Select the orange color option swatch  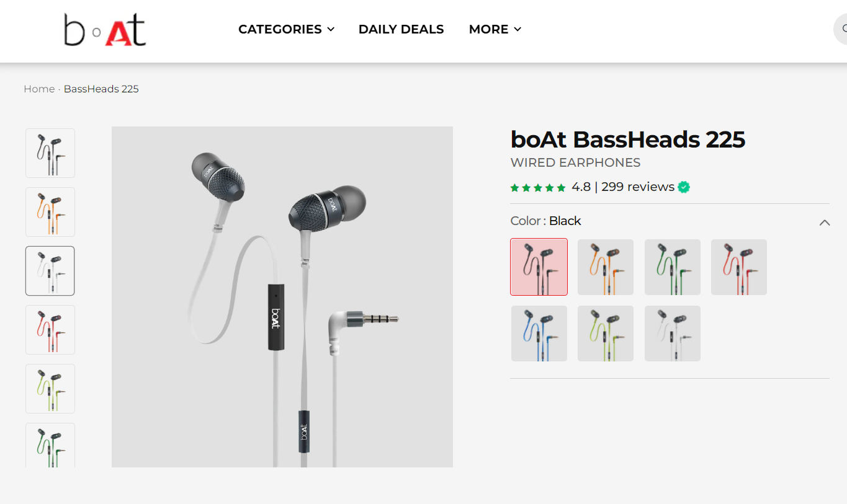point(606,267)
